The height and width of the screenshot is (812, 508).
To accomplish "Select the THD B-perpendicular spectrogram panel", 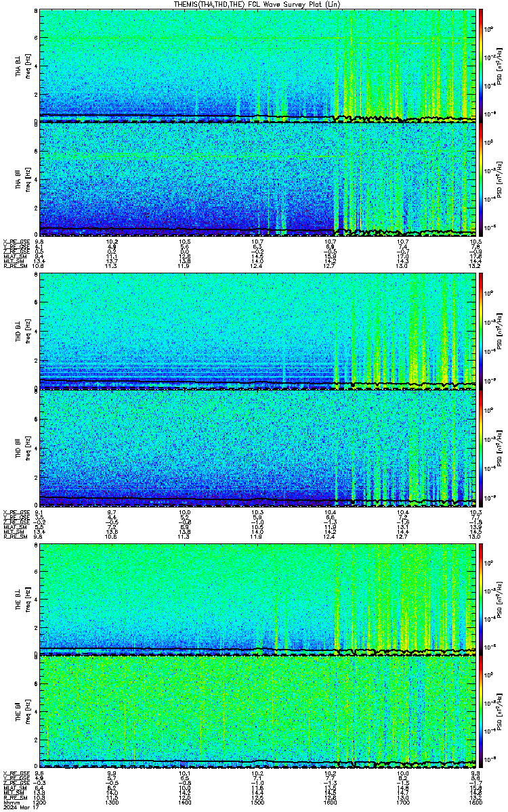I will (x=257, y=332).
